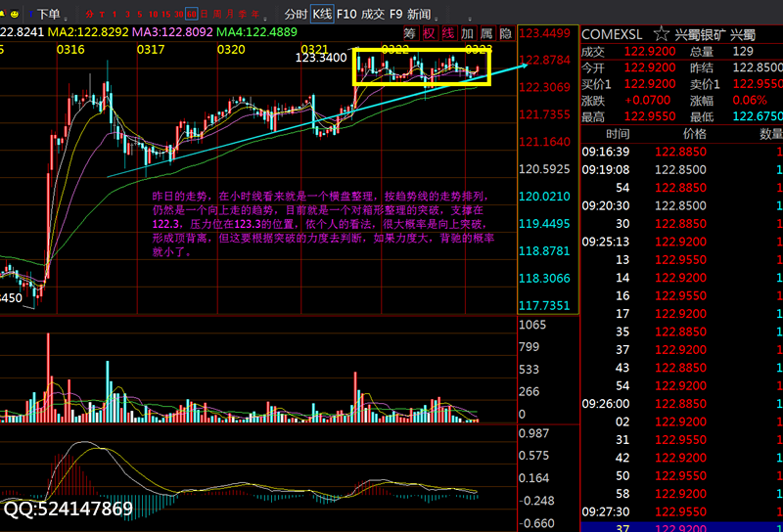Select the T period button
Image resolution: width=783 pixels, height=532 pixels.
102,15
